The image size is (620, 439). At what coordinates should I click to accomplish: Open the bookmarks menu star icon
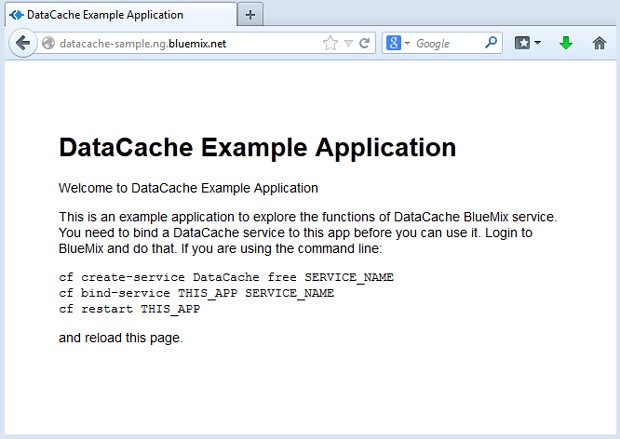522,43
